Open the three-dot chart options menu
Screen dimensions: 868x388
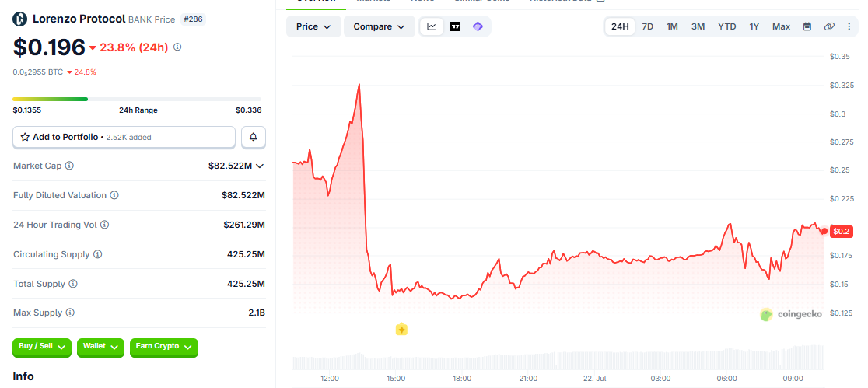click(x=849, y=26)
